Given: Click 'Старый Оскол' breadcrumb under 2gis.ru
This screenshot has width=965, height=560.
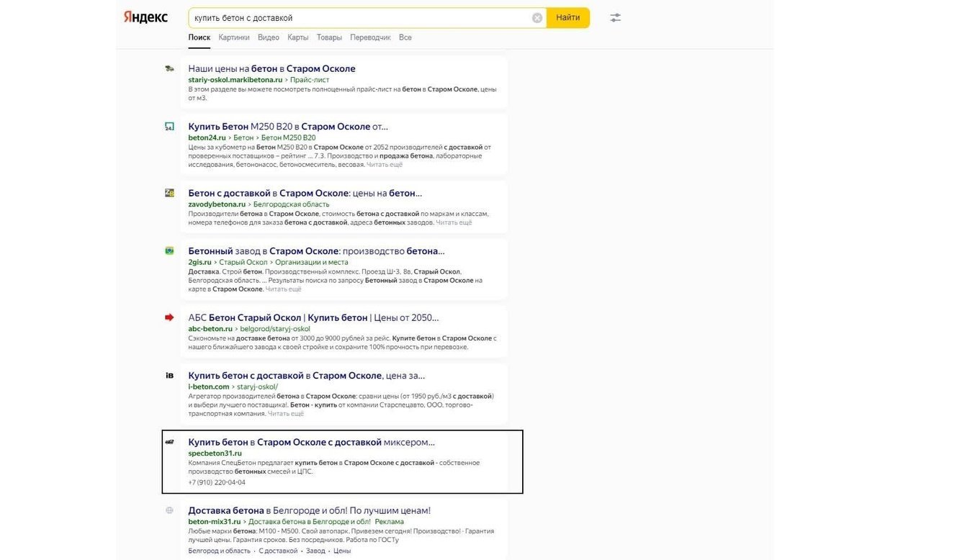Looking at the screenshot, I should click(x=243, y=262).
